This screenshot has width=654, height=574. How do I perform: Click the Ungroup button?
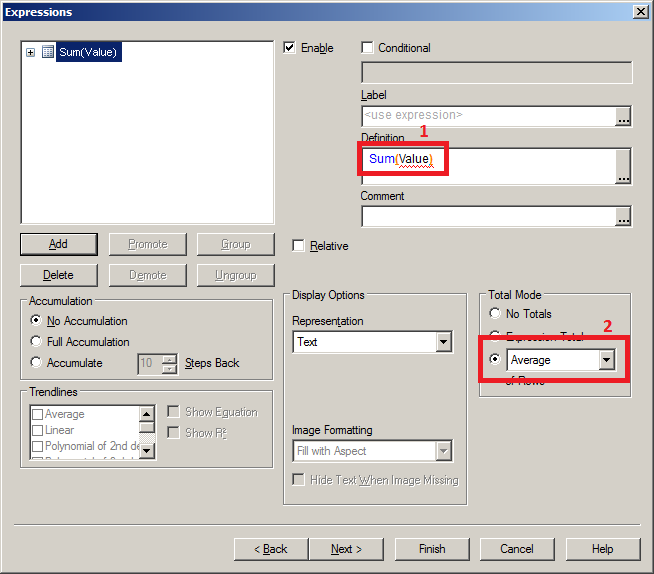coord(236,275)
